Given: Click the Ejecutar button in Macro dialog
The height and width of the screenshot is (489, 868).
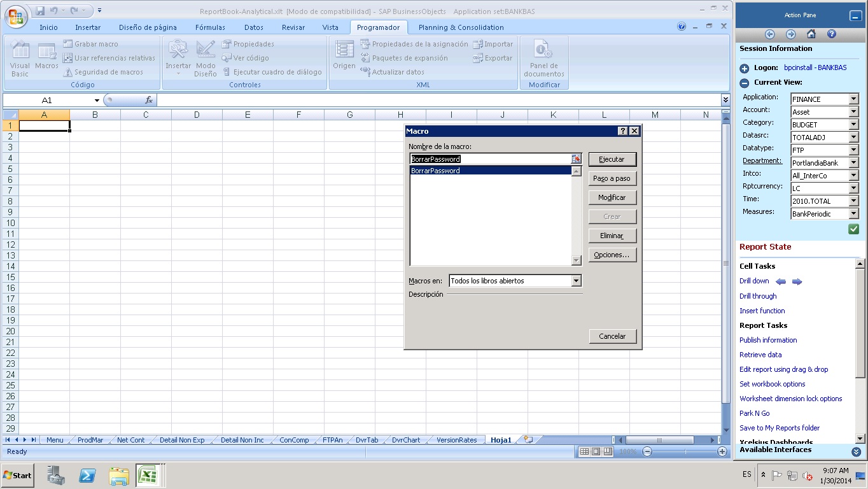Looking at the screenshot, I should (612, 159).
